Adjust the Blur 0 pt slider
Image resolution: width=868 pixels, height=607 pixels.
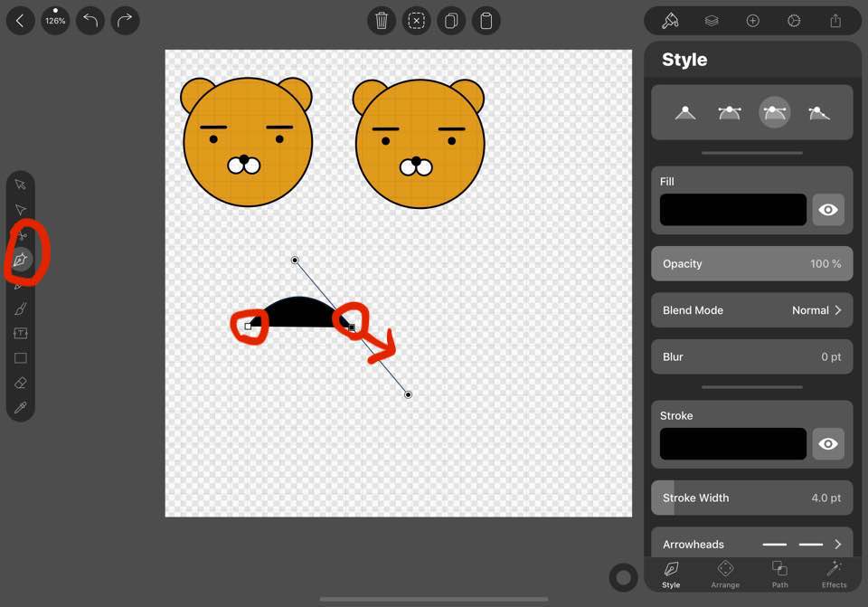coord(751,356)
